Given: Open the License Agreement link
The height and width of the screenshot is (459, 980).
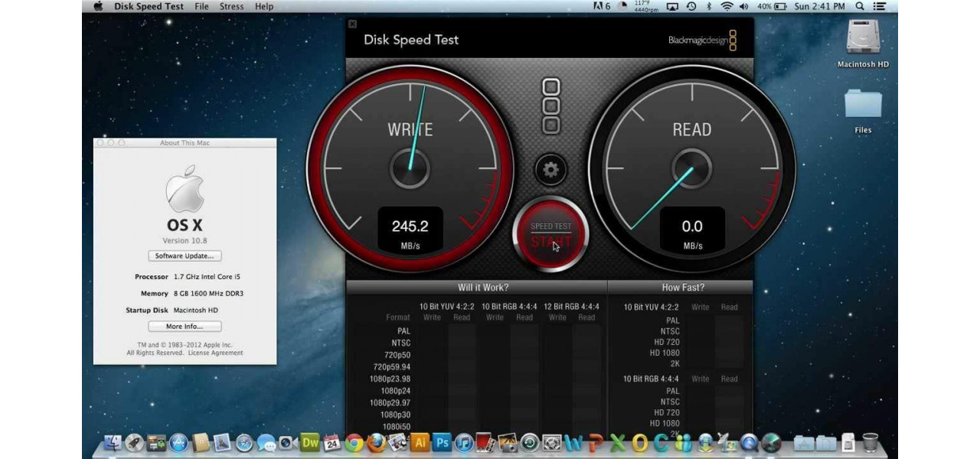Looking at the screenshot, I should pyautogui.click(x=215, y=353).
